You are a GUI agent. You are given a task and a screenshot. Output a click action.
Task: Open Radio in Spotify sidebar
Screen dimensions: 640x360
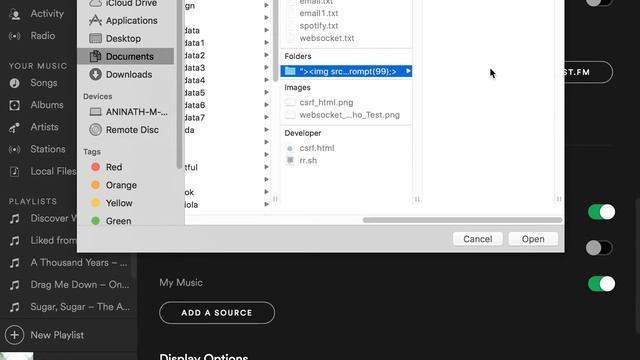[42, 36]
